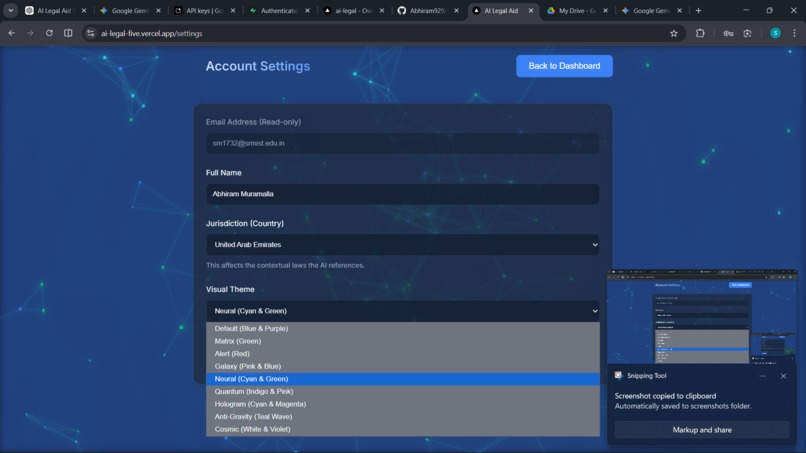Switch to the My Drive tab

[576, 10]
